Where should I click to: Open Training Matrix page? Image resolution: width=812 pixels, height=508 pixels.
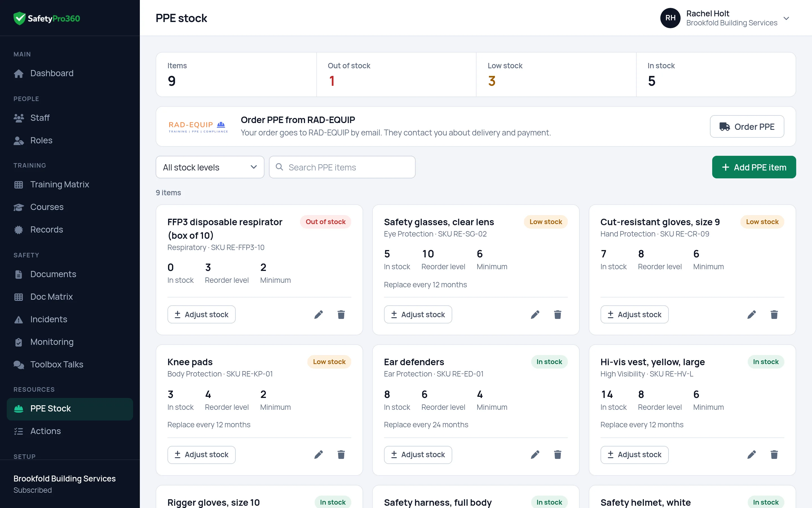(x=70, y=185)
